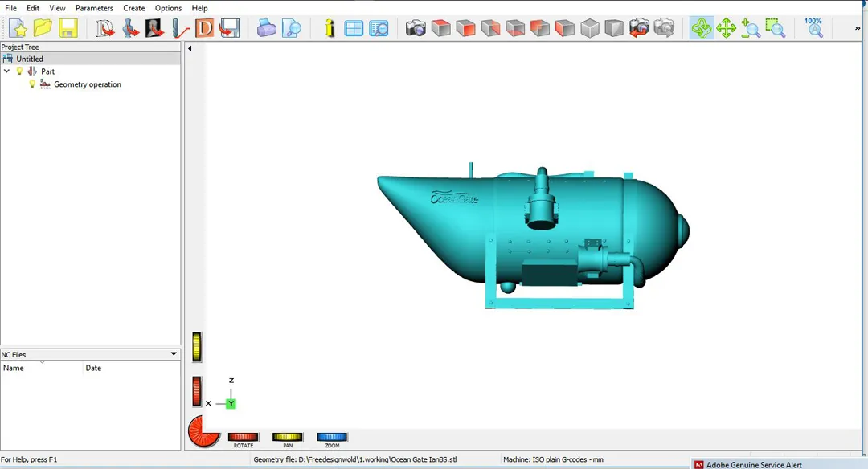Collapse the Part tree node chevron
This screenshot has width=868, height=469.
point(6,71)
